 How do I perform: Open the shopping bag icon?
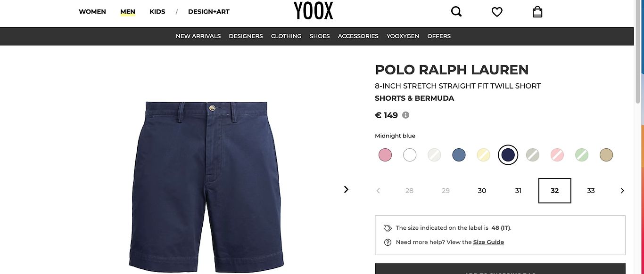click(537, 11)
